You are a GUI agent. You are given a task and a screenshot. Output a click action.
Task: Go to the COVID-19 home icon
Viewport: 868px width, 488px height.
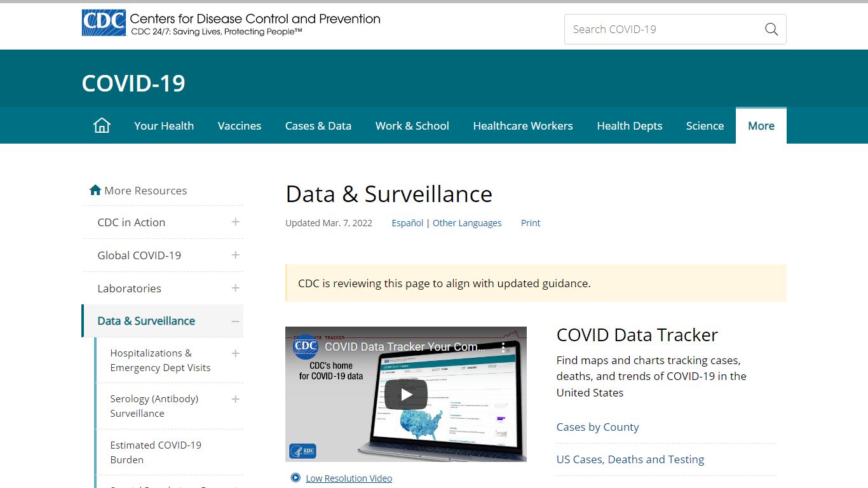[x=102, y=125]
